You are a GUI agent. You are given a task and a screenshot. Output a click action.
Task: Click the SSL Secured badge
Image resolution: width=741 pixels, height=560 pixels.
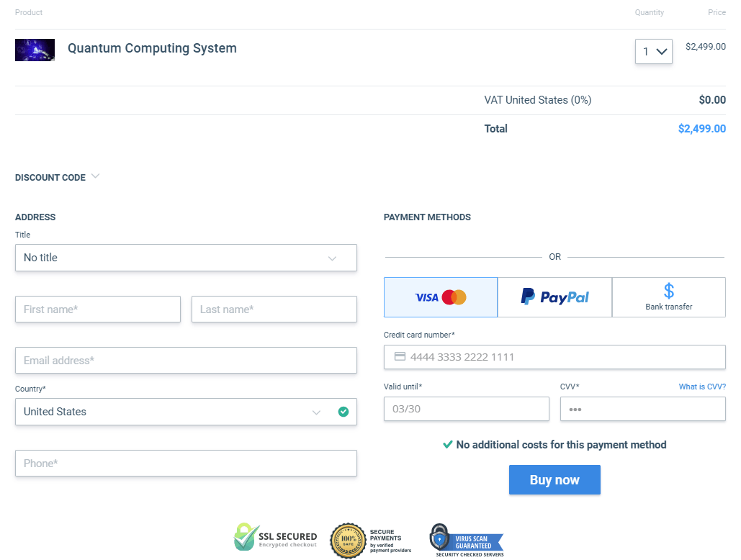[x=276, y=536]
